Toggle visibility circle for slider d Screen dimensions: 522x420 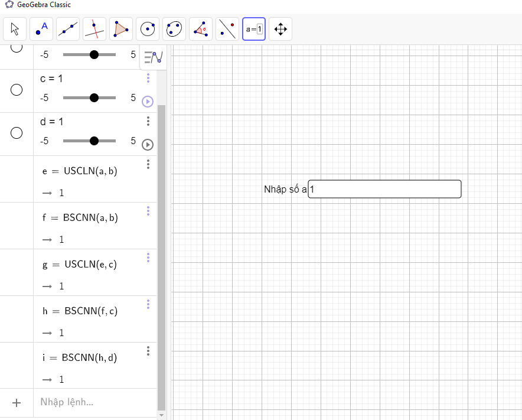point(17,133)
